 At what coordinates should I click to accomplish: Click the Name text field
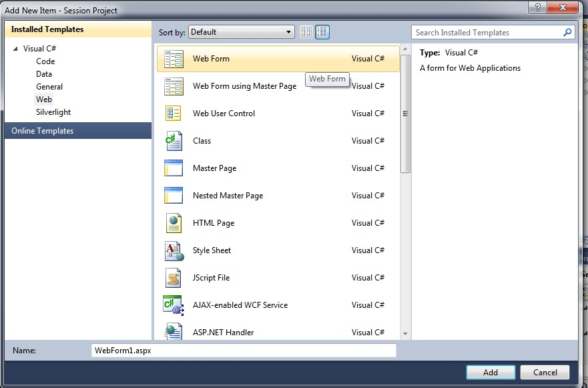244,351
